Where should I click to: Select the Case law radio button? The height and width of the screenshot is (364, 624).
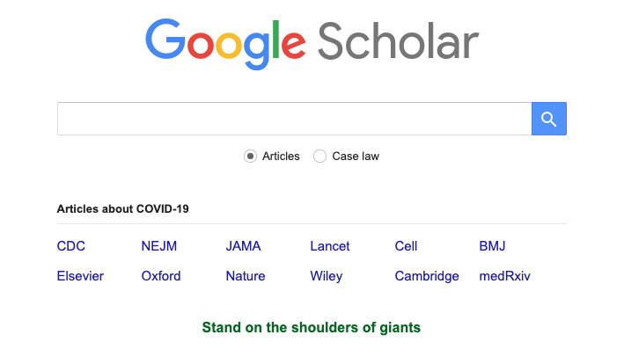[x=319, y=157]
